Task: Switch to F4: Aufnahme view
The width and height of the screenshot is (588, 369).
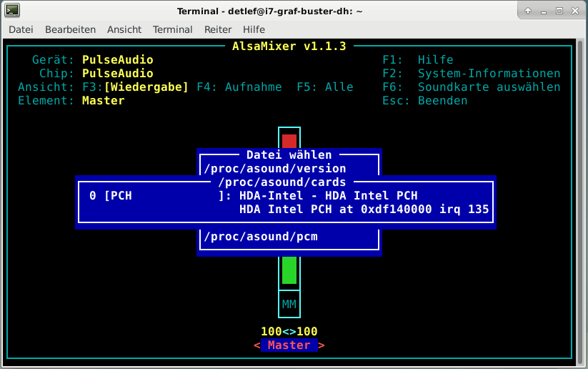Action: coord(239,87)
